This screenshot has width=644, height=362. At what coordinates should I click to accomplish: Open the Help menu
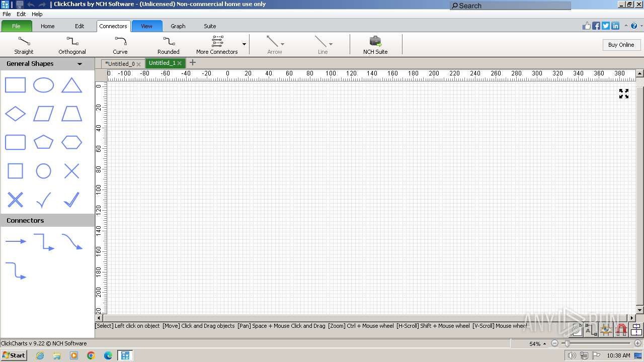(x=37, y=14)
